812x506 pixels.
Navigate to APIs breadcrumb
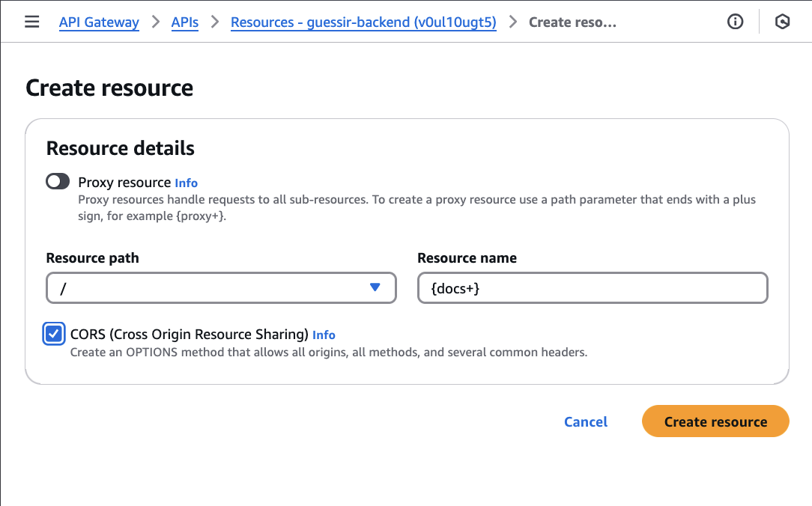coord(185,22)
